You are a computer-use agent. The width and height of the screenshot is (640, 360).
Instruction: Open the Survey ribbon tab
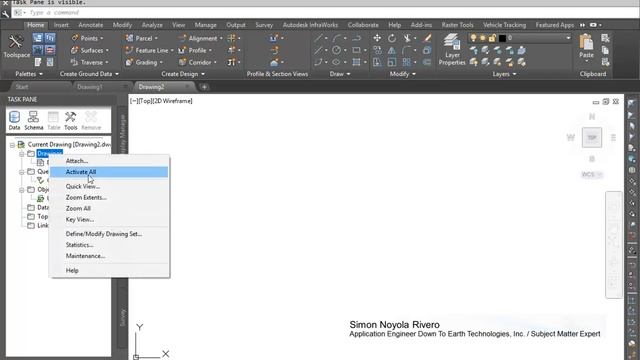[x=264, y=25]
